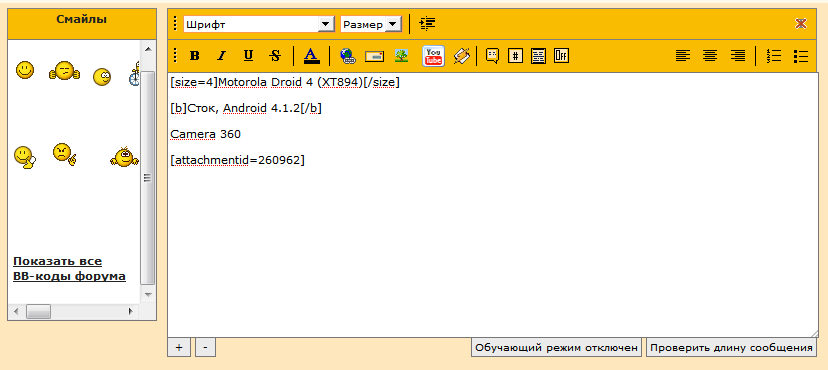
Task: Click the [b]Сток, Android 4.1.2[/b] line
Action: point(246,108)
